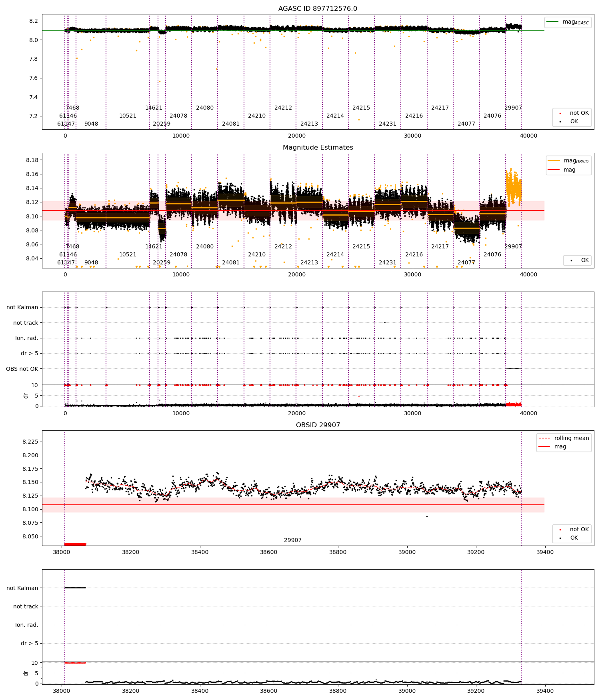Click 'Ion. rad.' label in the third panel

27,338
